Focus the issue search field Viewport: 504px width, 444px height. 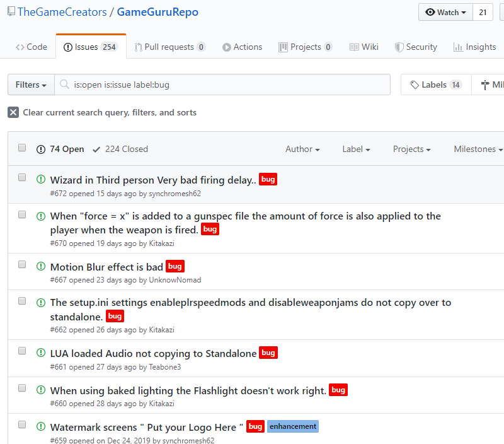click(222, 85)
